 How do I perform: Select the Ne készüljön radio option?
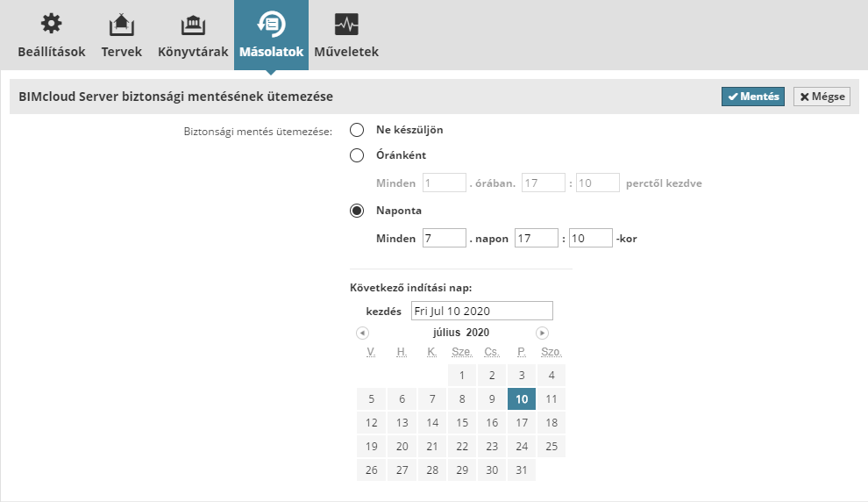357,130
